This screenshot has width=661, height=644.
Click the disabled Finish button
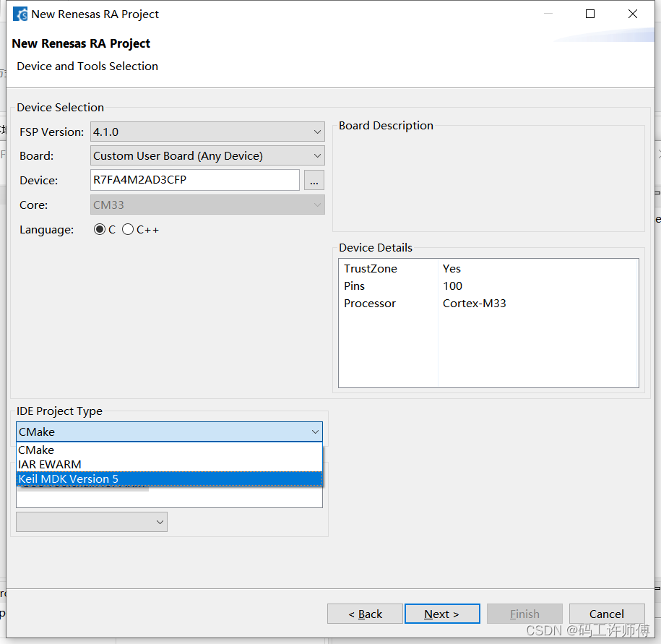pyautogui.click(x=525, y=614)
